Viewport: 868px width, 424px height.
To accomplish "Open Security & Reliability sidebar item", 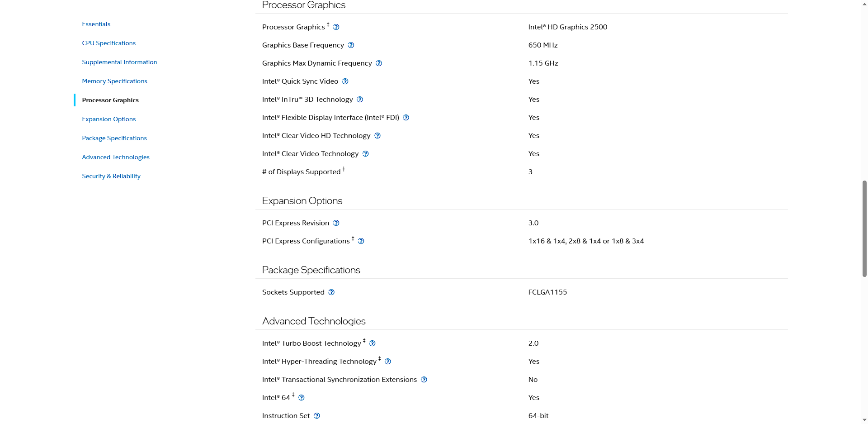I will coord(111,176).
